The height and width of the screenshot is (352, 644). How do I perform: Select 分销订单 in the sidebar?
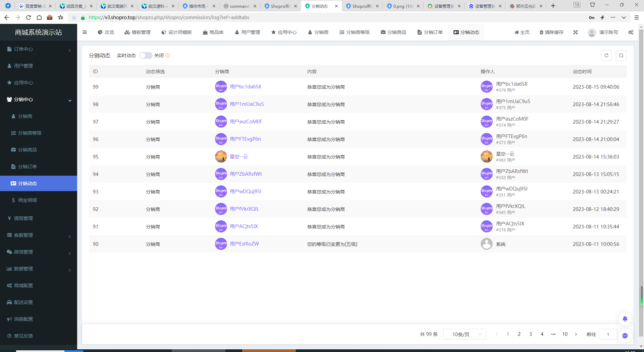(39, 167)
